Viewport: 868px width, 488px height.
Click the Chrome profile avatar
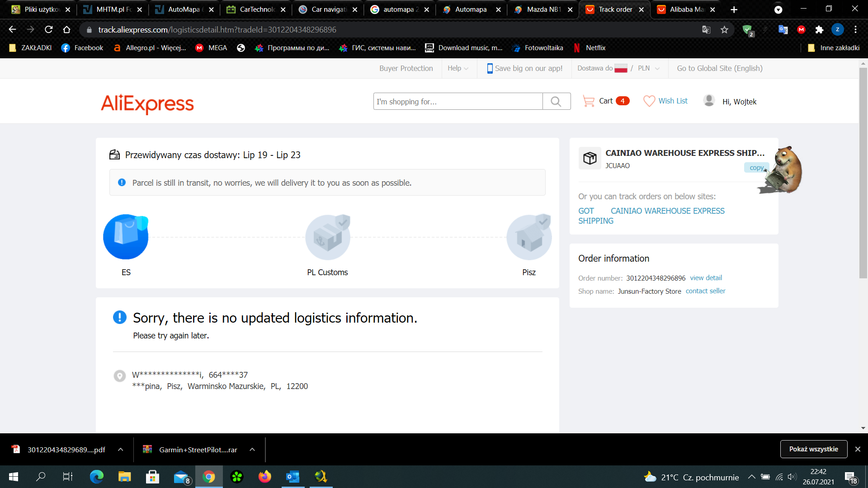click(x=838, y=29)
